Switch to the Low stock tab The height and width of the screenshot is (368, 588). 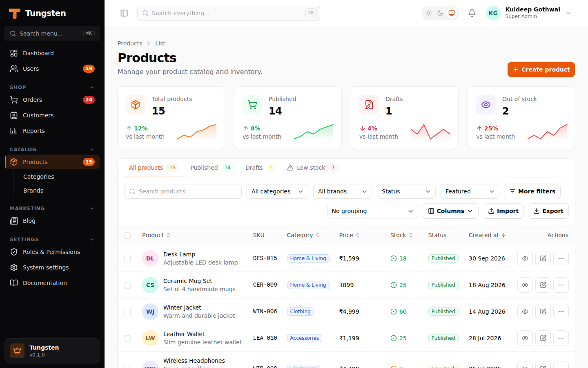(312, 168)
